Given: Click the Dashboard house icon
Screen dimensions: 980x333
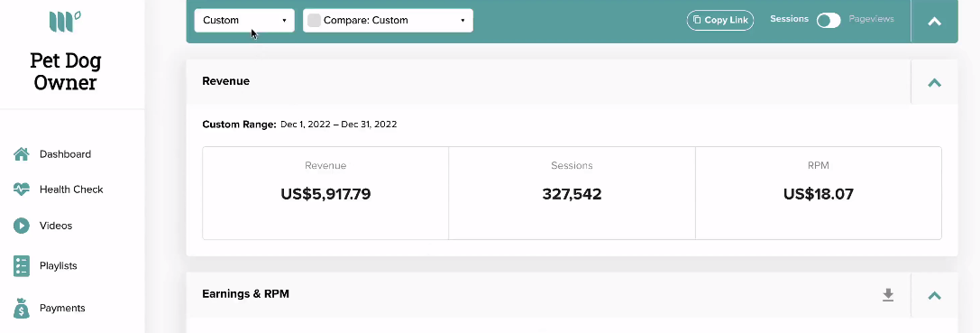Looking at the screenshot, I should [22, 154].
